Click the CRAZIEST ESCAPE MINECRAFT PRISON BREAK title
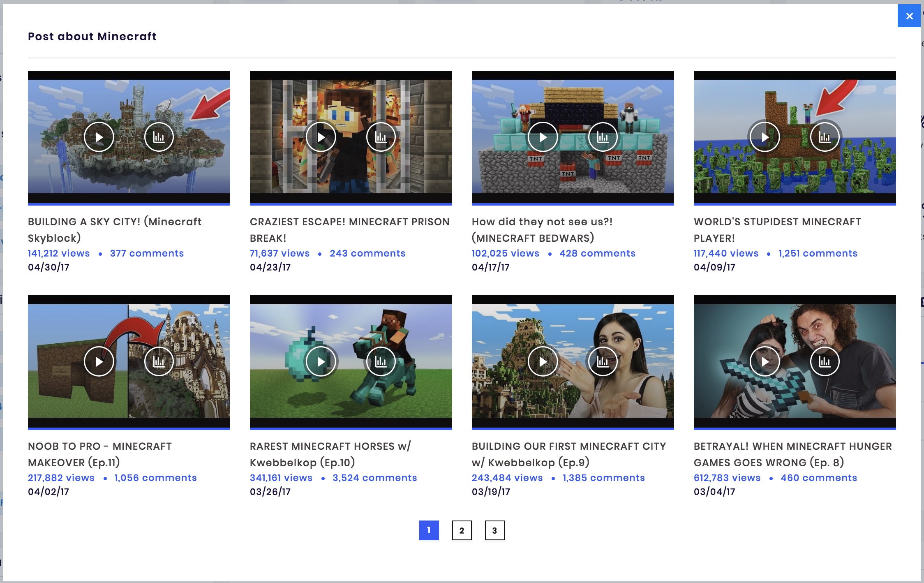Image resolution: width=924 pixels, height=583 pixels. [x=350, y=230]
